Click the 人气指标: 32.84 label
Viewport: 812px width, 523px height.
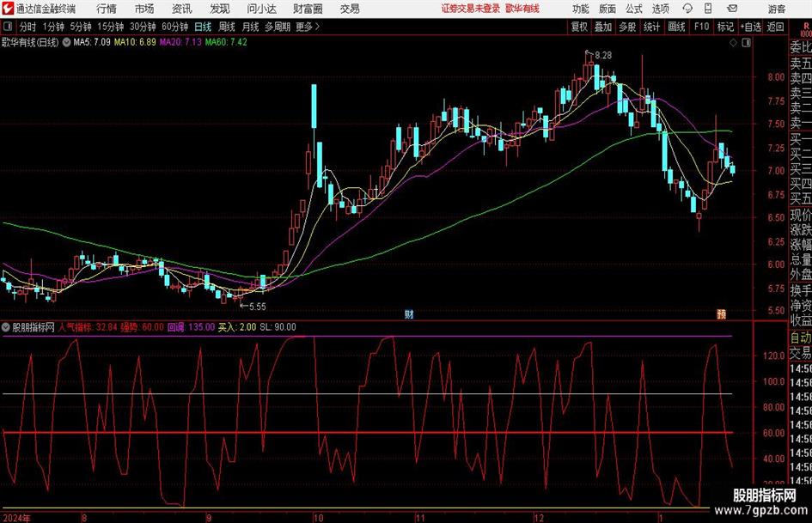click(x=88, y=327)
